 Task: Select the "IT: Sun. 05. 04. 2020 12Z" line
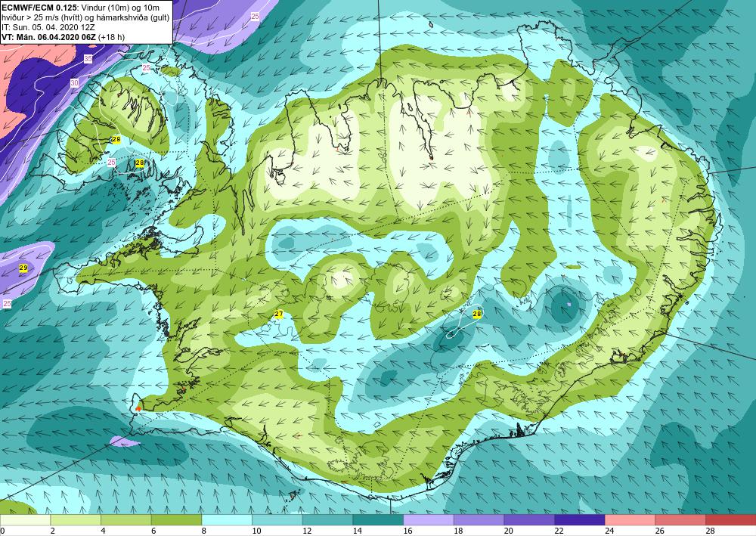click(48, 27)
